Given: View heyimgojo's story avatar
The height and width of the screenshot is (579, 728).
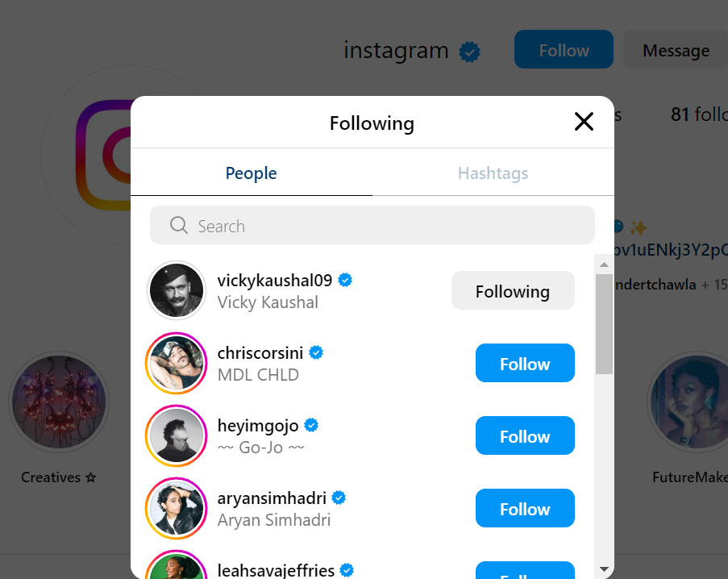Looking at the screenshot, I should pyautogui.click(x=177, y=436).
